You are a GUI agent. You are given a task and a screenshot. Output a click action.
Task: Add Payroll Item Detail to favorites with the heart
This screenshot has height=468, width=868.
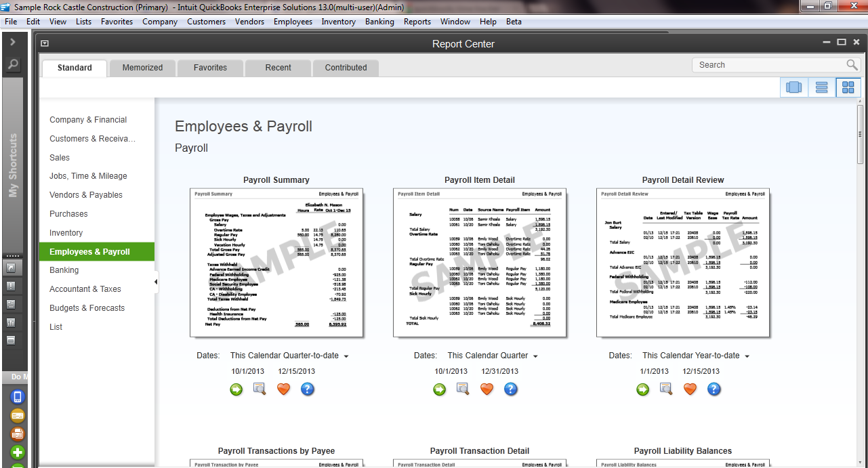click(x=487, y=389)
